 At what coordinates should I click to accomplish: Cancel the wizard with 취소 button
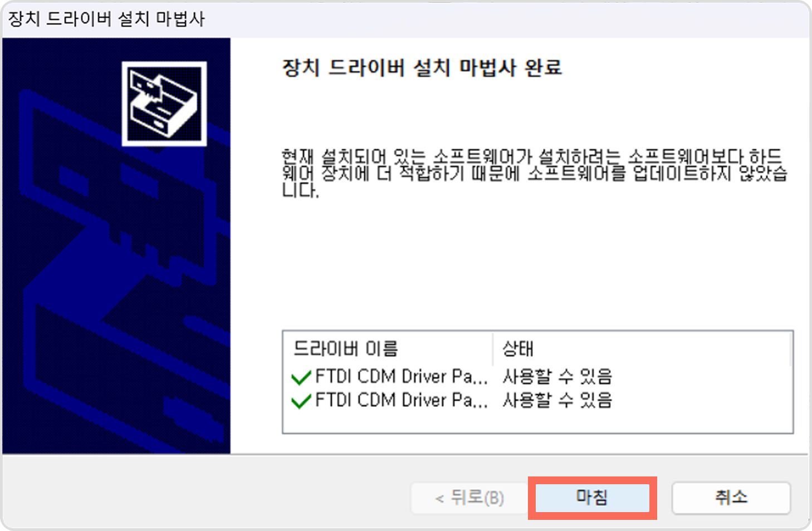[731, 497]
